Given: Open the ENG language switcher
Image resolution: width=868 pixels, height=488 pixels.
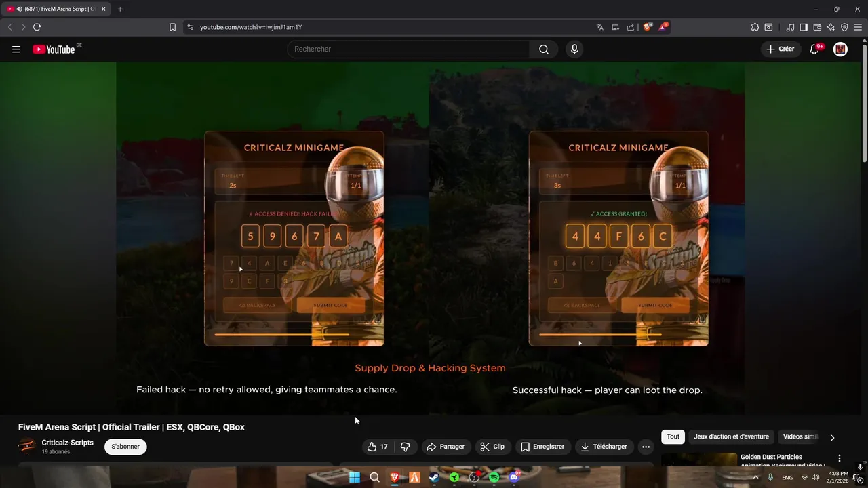Looking at the screenshot, I should [787, 477].
